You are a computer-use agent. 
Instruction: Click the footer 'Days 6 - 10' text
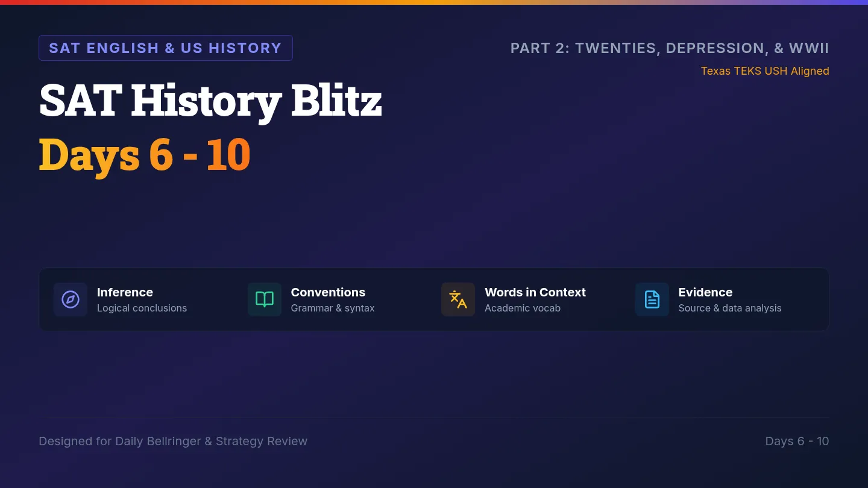pyautogui.click(x=797, y=441)
